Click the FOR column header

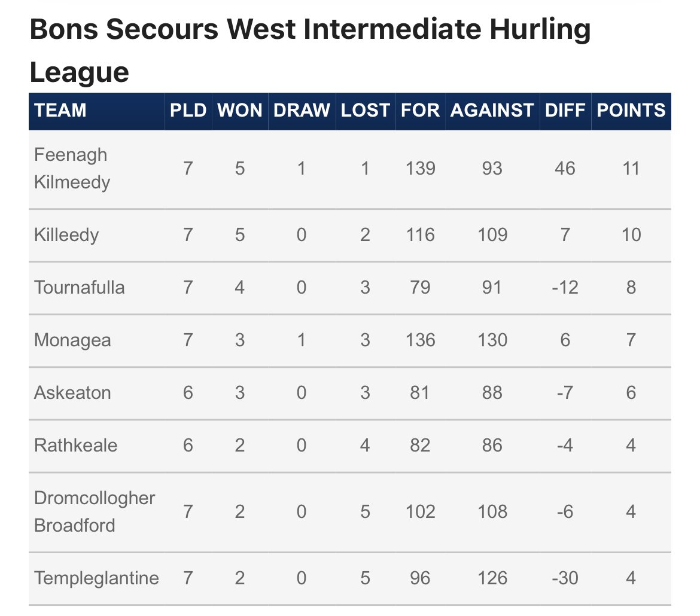click(x=420, y=111)
